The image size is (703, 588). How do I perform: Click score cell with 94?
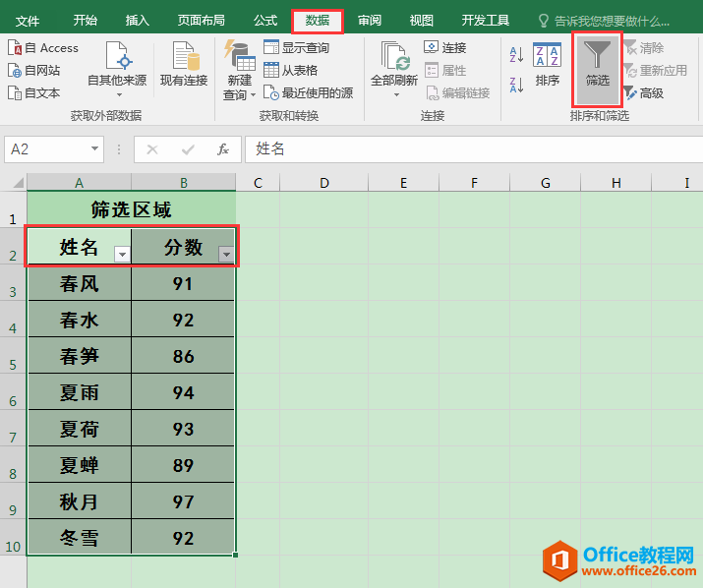pos(184,392)
